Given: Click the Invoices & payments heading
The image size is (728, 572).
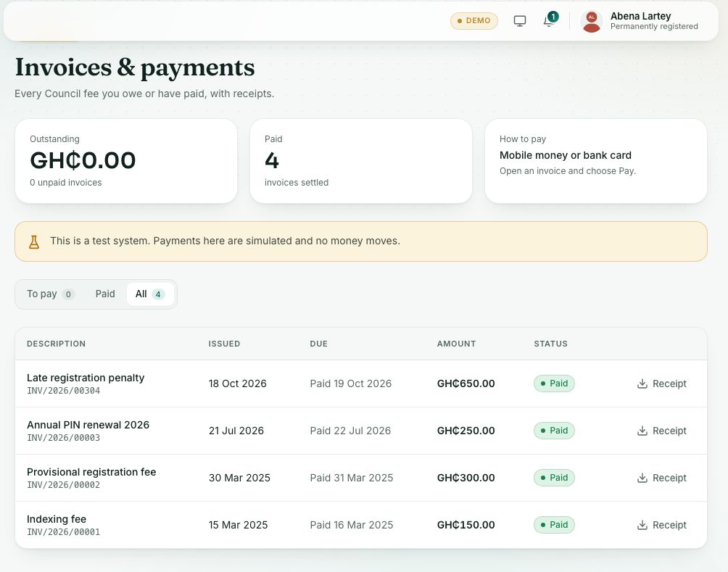Looking at the screenshot, I should point(135,68).
